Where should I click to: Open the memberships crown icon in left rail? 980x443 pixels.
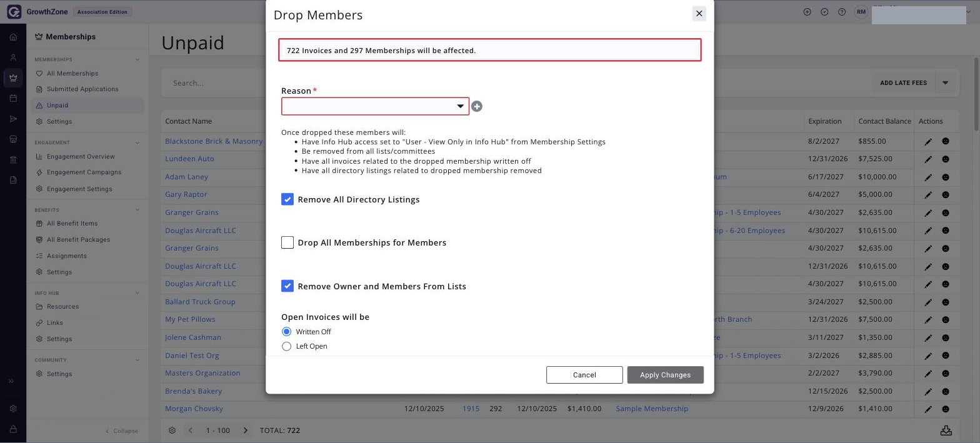tap(13, 78)
